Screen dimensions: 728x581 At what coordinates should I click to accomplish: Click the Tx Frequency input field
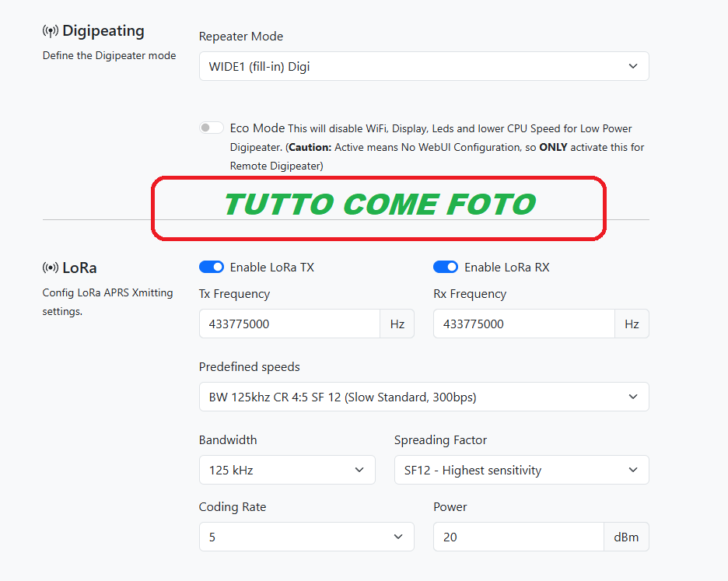[289, 324]
